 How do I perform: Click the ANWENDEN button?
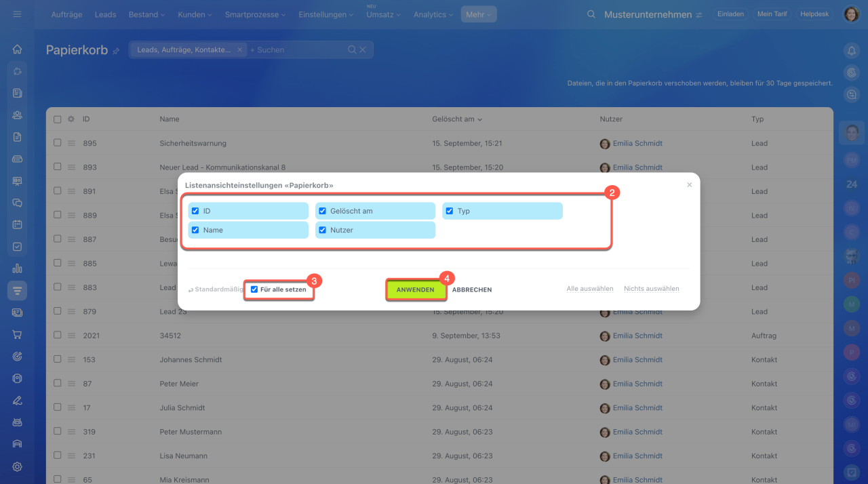tap(415, 289)
